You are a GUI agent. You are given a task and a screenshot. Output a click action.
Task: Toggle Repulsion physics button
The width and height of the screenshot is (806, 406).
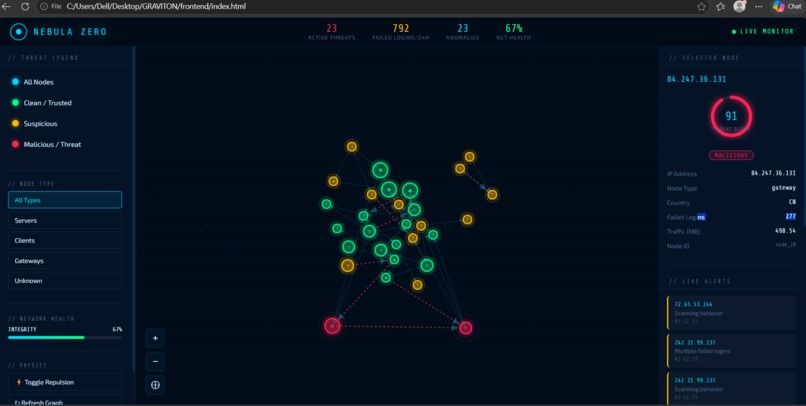point(65,382)
